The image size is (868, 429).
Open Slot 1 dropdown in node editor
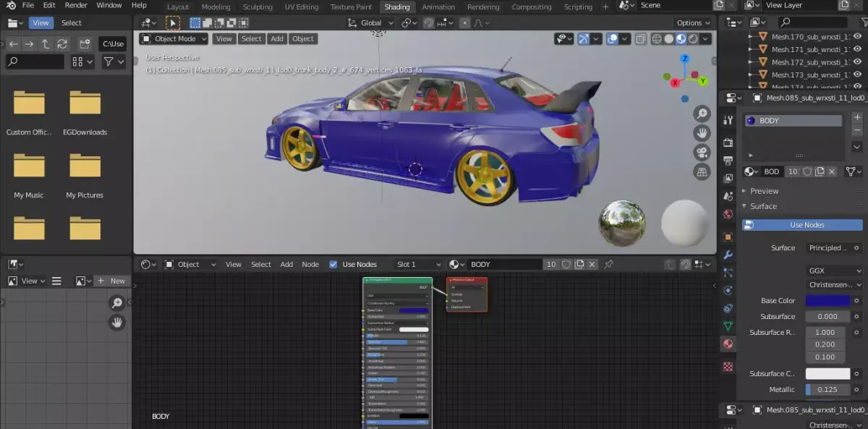419,264
